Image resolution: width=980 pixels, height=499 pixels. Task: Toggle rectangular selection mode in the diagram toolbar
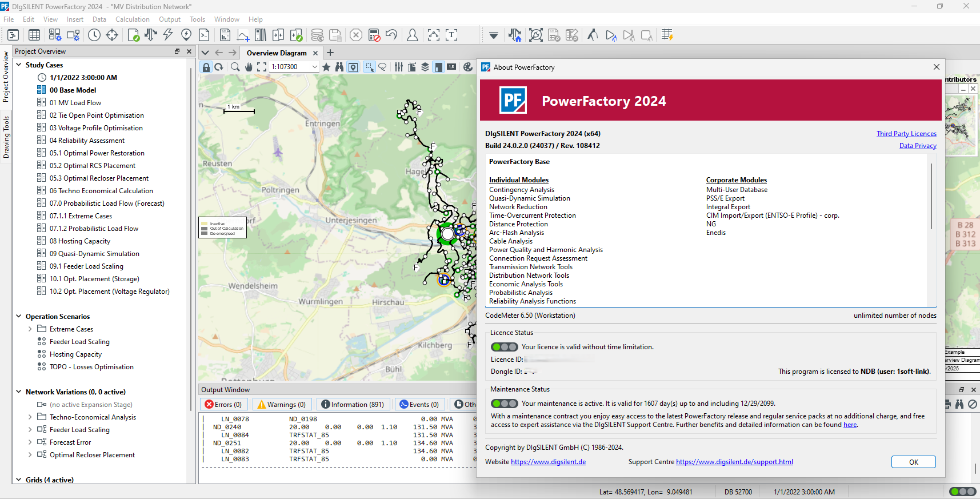tap(370, 67)
